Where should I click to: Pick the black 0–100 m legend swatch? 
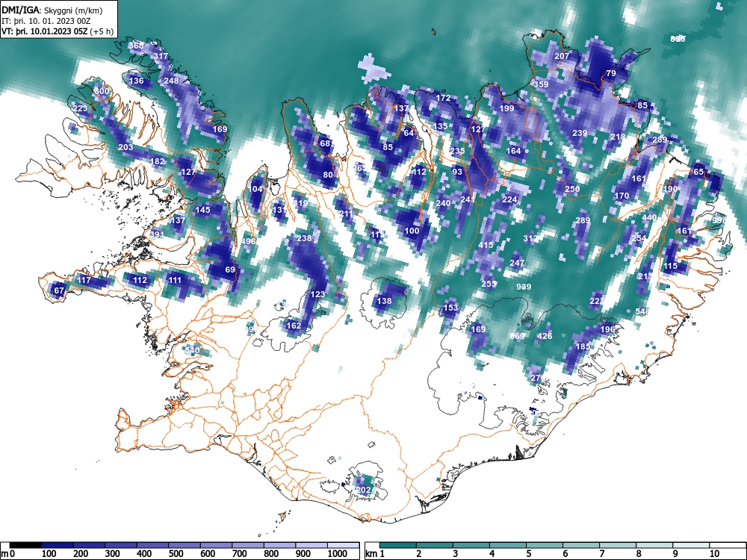point(25,545)
